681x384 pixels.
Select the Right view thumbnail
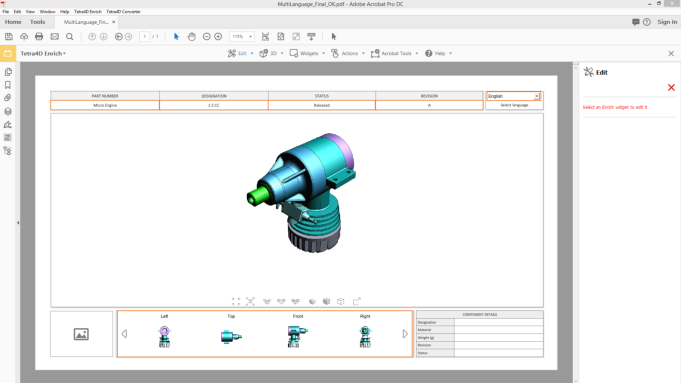[365, 336]
